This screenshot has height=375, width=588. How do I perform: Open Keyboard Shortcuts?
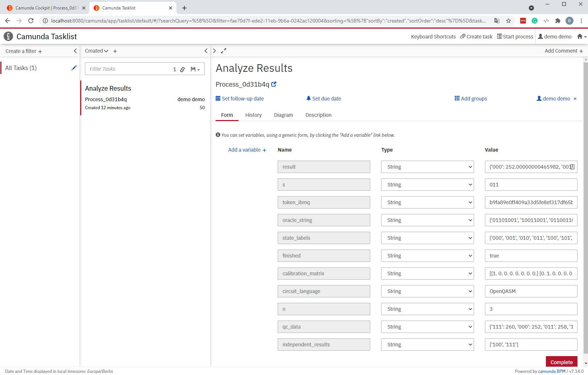(x=433, y=37)
